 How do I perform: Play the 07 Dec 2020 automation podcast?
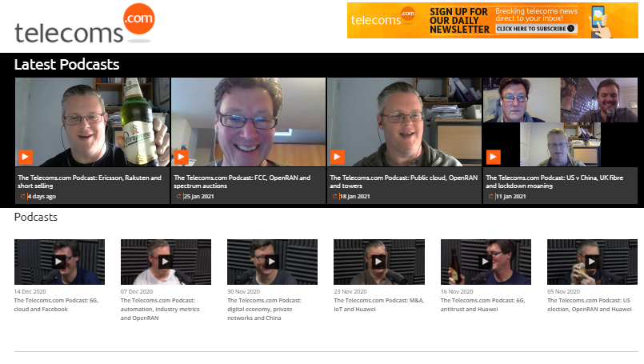click(166, 261)
